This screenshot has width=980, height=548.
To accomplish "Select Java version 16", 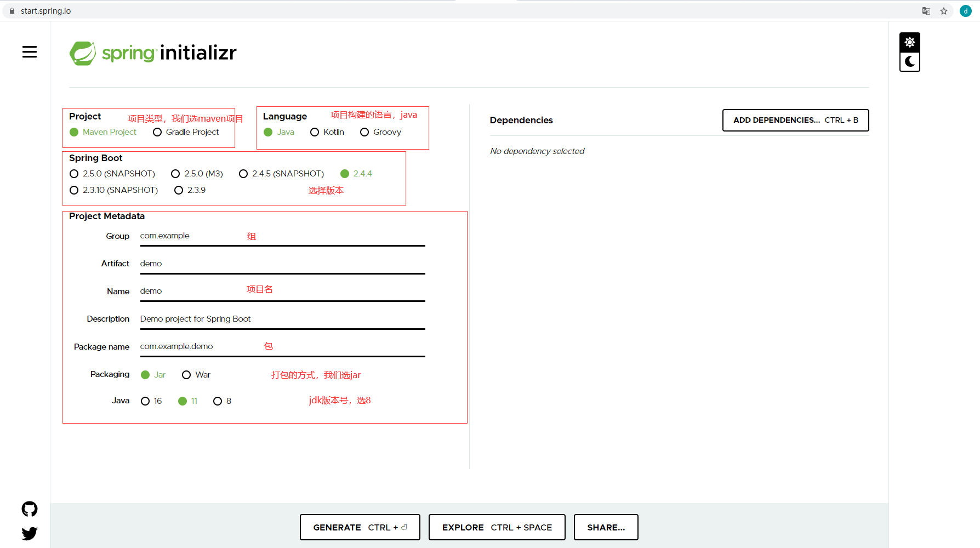I will 152,401.
